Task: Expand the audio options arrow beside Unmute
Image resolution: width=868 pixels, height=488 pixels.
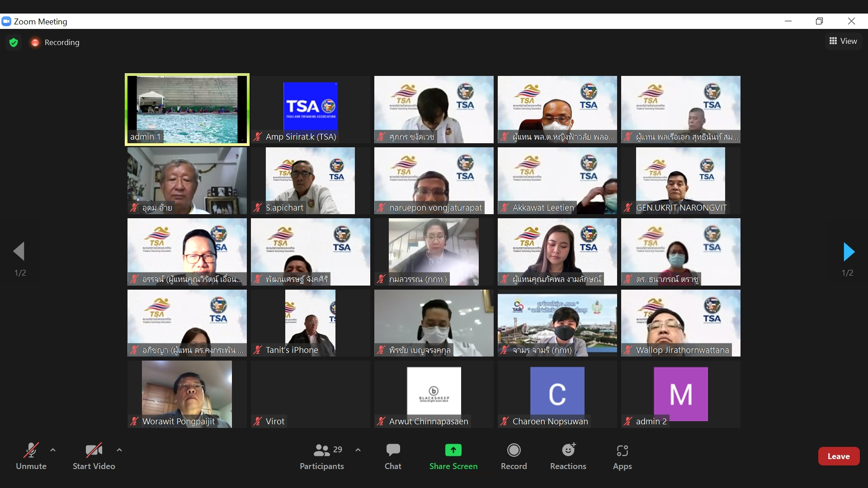Action: click(53, 450)
